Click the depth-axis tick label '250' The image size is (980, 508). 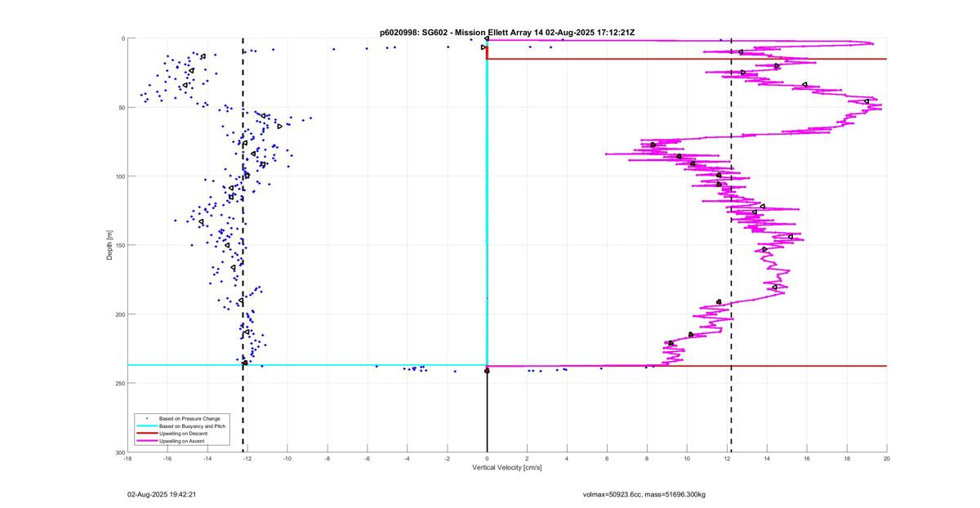click(x=119, y=383)
